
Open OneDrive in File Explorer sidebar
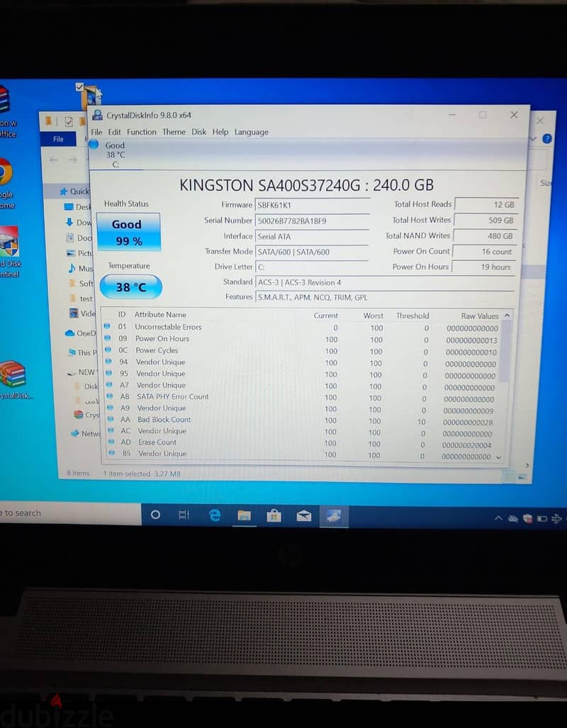pos(80,333)
